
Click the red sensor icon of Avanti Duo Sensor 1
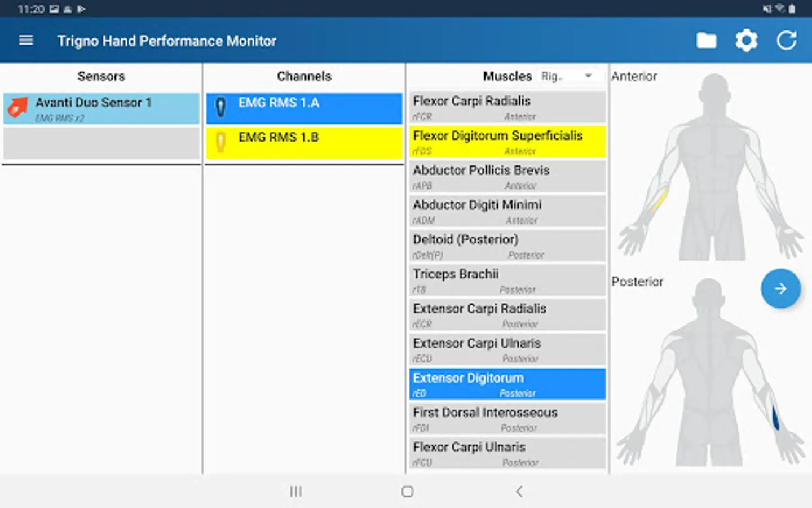(x=18, y=107)
